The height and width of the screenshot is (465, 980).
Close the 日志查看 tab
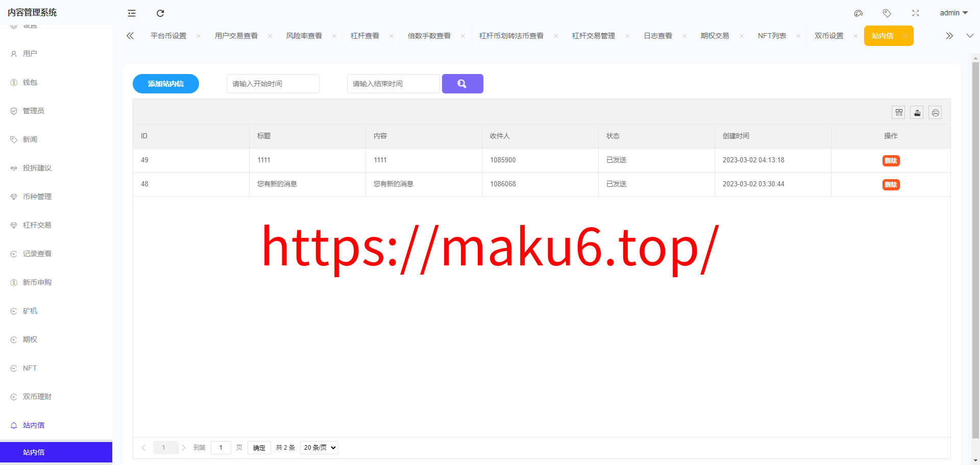[x=684, y=36]
